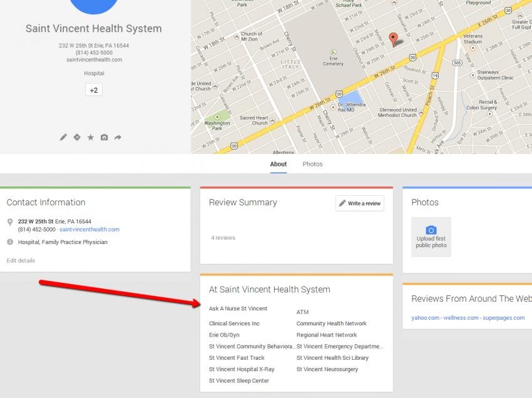Click the camera icon to add a photo

point(104,137)
